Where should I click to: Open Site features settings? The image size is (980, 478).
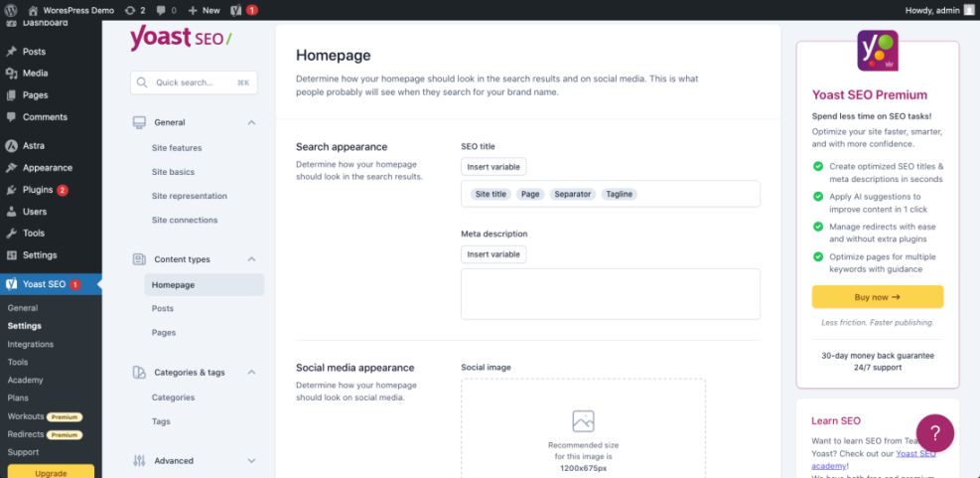(x=177, y=148)
